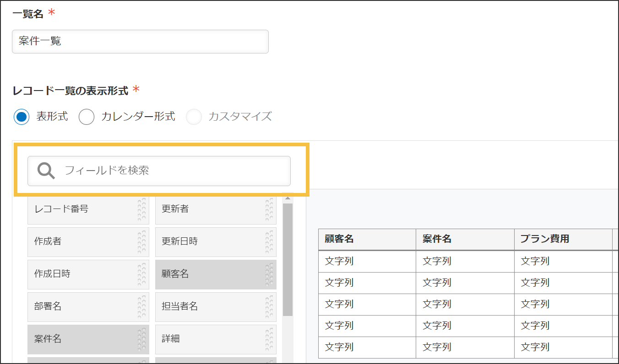Click the 一覧名 text field showing 案件一覧
The height and width of the screenshot is (364, 619).
tap(140, 41)
